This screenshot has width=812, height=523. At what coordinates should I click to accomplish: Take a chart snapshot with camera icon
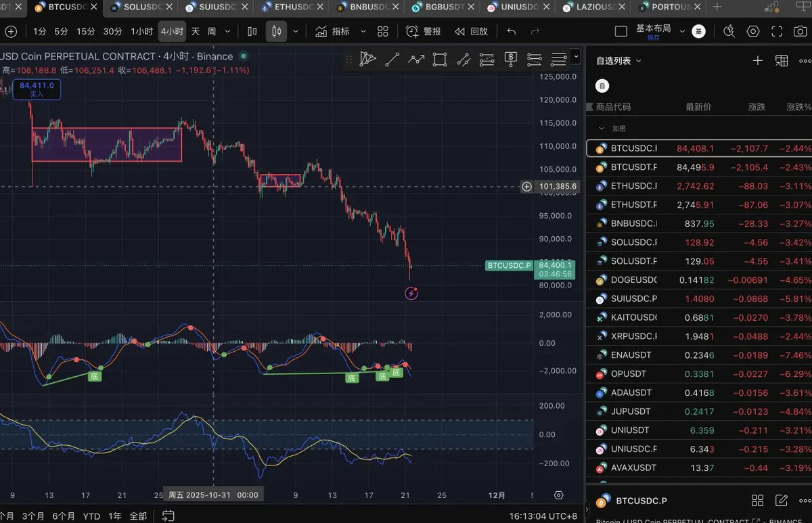(800, 31)
